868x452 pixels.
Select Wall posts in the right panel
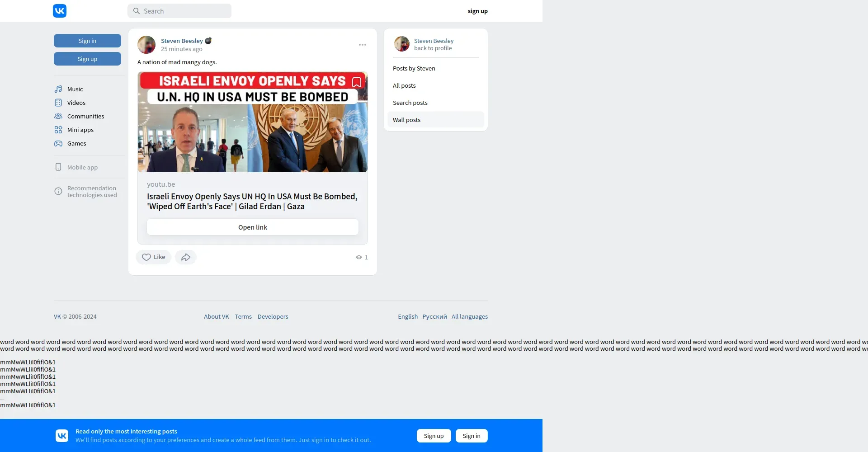(x=436, y=120)
